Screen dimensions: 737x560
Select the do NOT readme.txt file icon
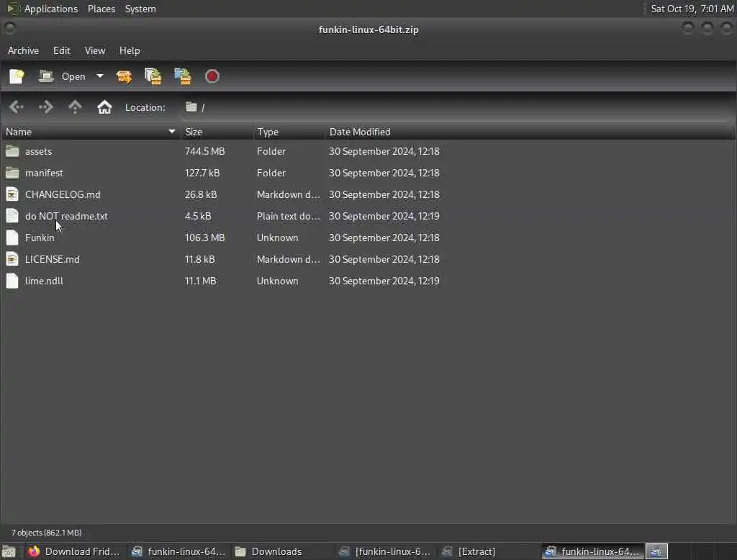point(12,216)
